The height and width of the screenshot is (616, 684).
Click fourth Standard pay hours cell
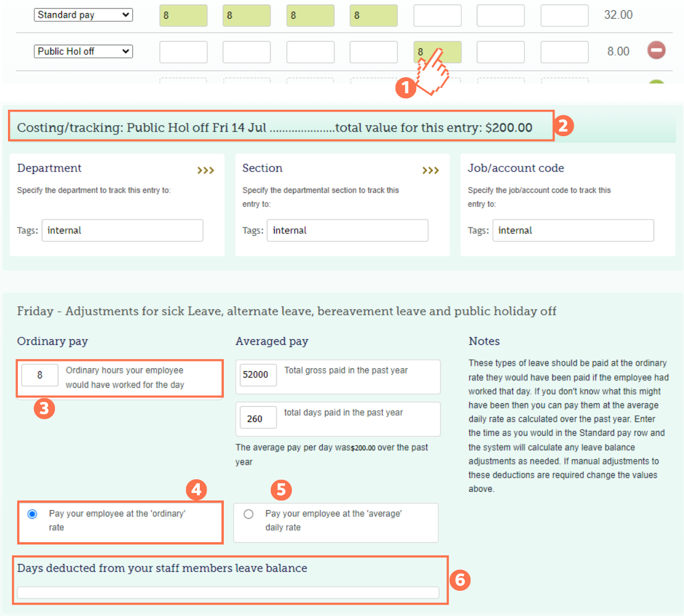[x=373, y=15]
